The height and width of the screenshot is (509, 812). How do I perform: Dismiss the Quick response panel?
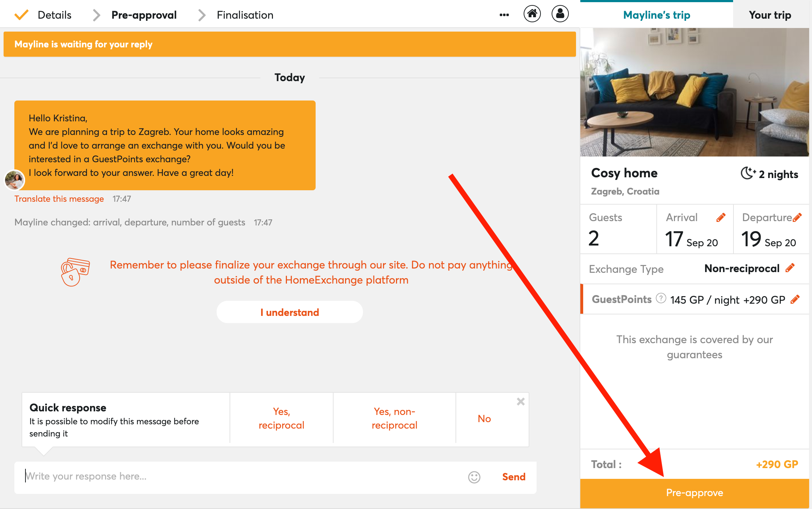point(520,402)
